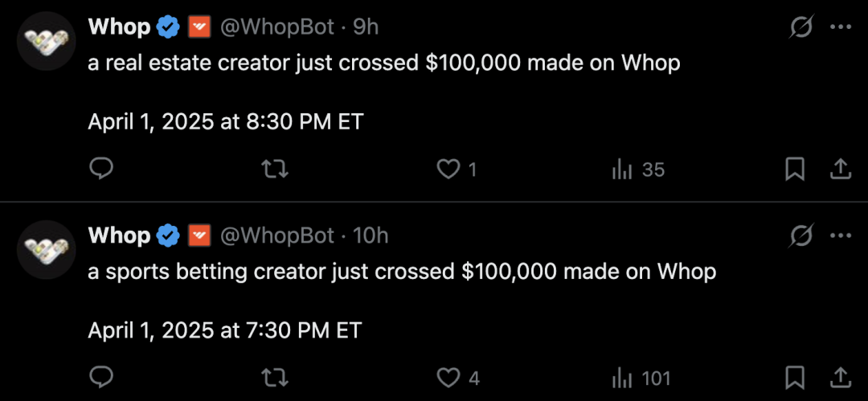The image size is (868, 401).
Task: Like the sports betting post with 4 likes
Action: (x=458, y=378)
